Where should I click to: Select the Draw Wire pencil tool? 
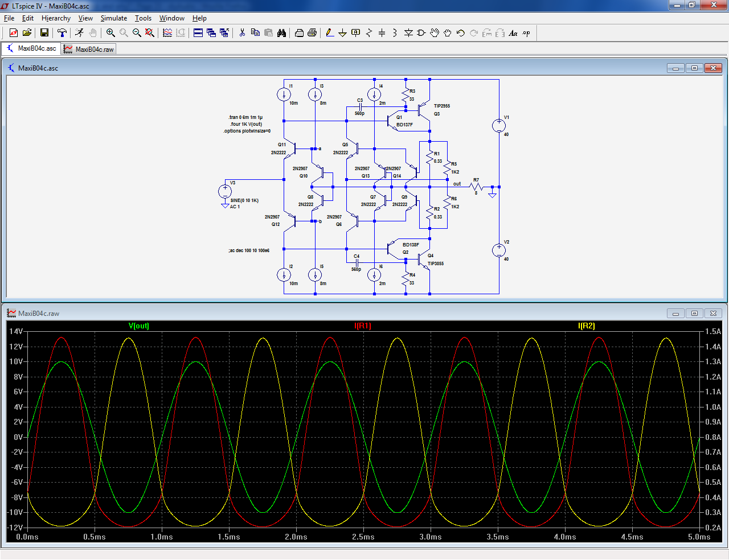330,33
